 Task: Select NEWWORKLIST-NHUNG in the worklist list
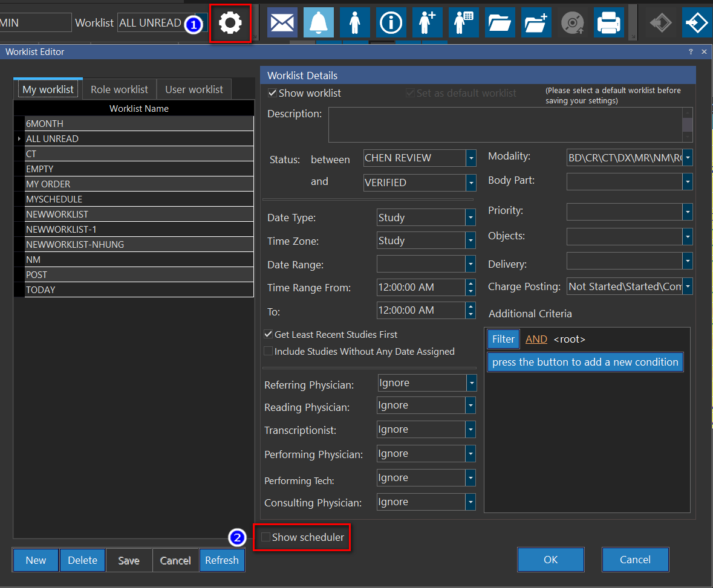click(x=75, y=245)
